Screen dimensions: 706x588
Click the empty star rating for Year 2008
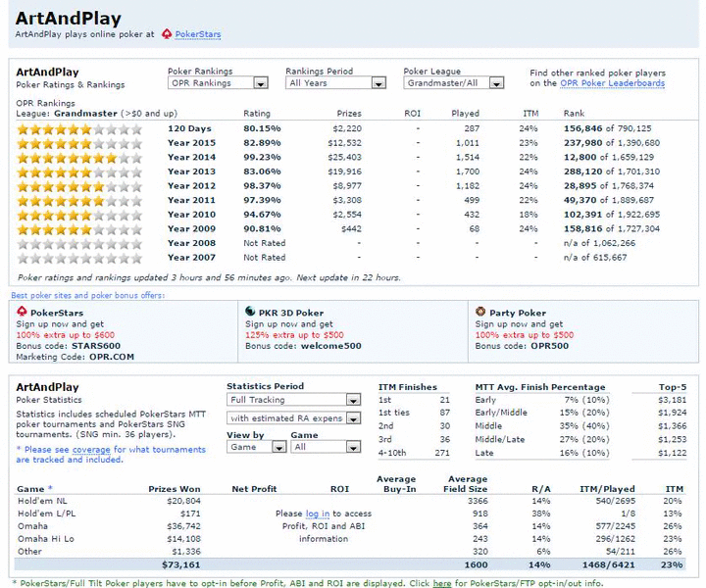(79, 244)
